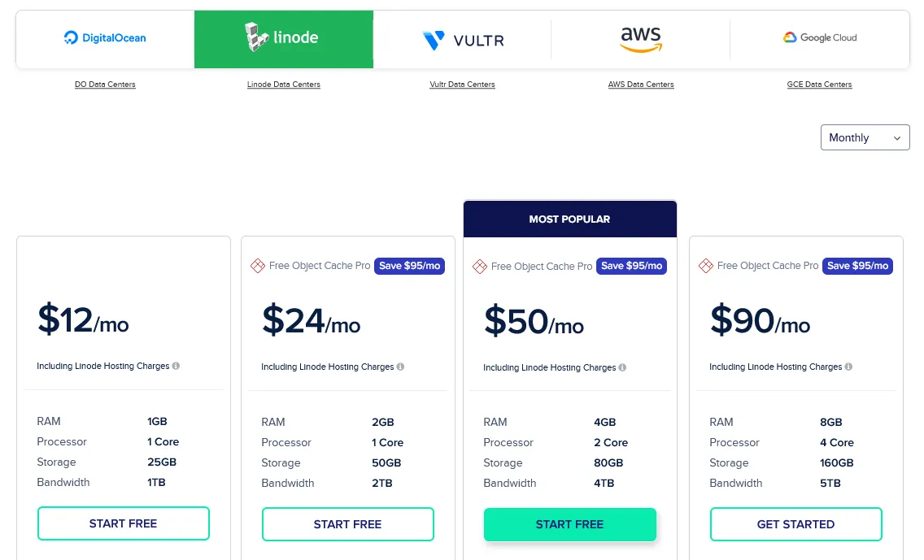Image resolution: width=924 pixels, height=560 pixels.
Task: Open the info icon beside $12 plan hosting charges
Action: (x=176, y=366)
